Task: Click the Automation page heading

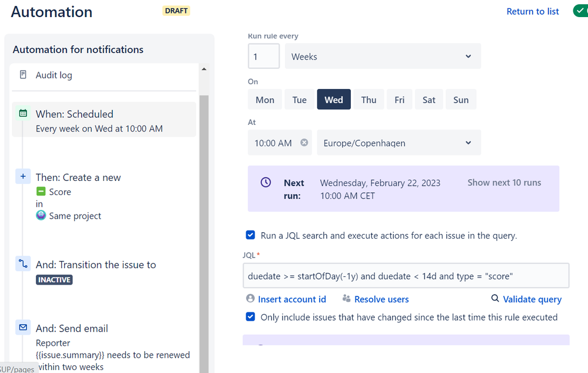Action: tap(52, 12)
